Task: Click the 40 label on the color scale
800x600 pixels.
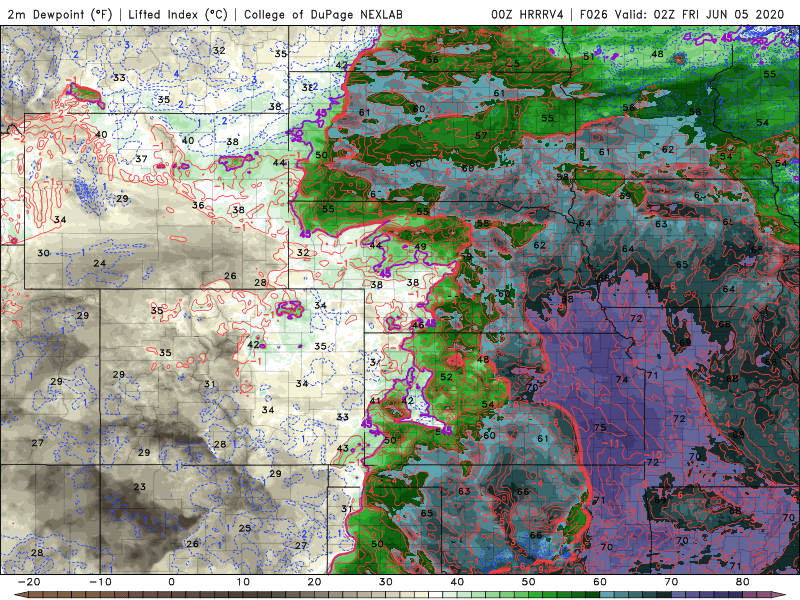Action: point(457,582)
